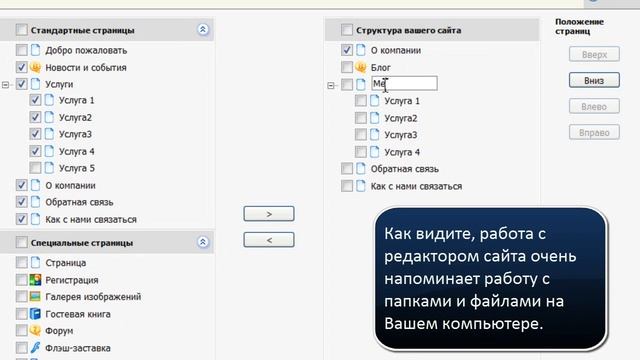Click page icon of Услуга2 in site structure
Image resolution: width=640 pixels, height=360 pixels.
[x=374, y=118]
